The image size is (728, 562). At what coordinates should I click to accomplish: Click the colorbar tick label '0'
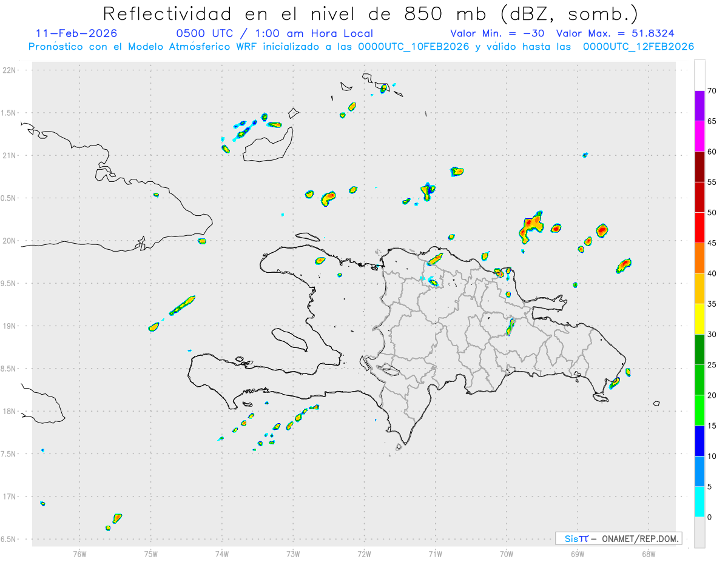tap(710, 517)
